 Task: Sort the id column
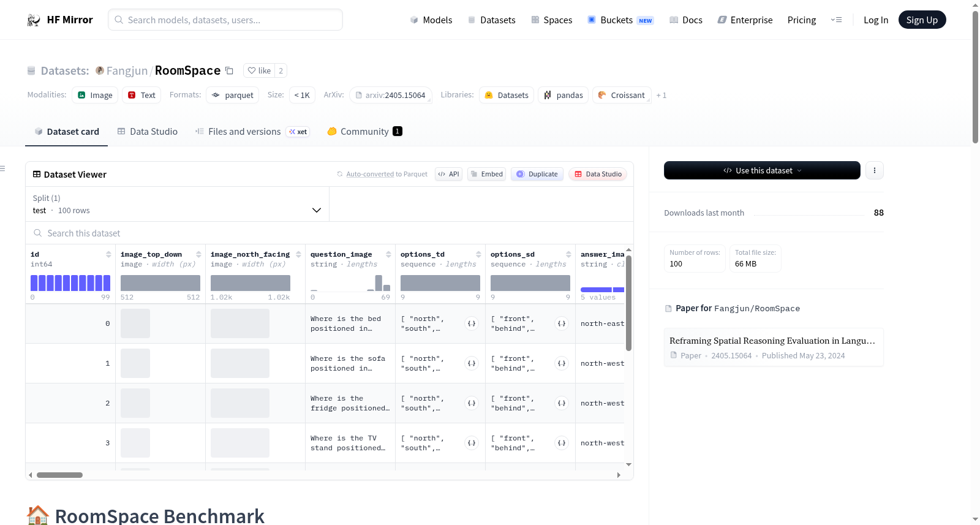coord(108,254)
